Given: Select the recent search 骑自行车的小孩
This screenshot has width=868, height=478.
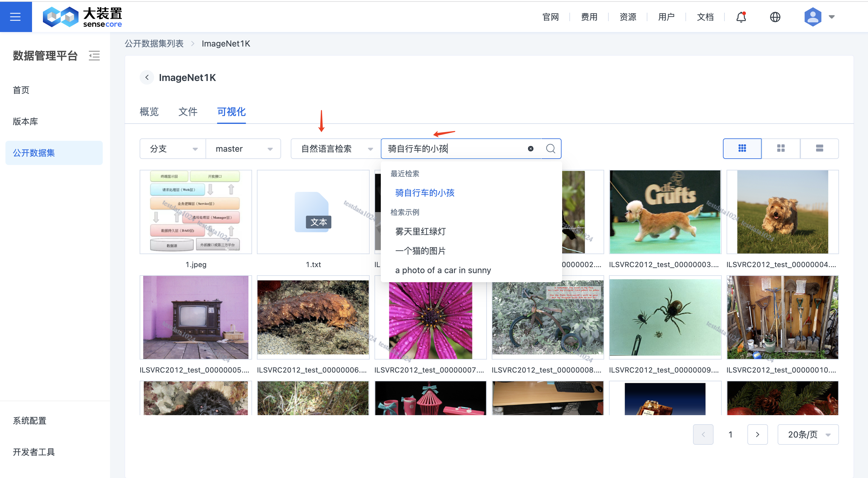Looking at the screenshot, I should click(x=424, y=193).
